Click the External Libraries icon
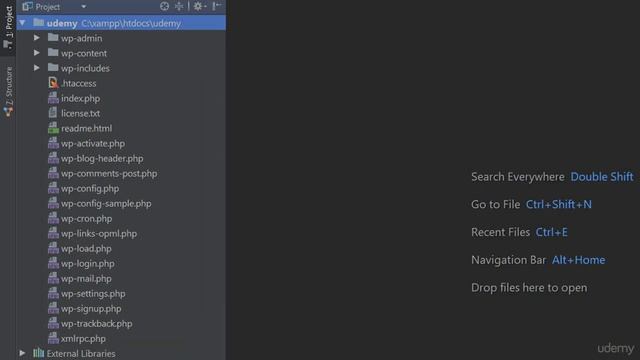 [38, 353]
